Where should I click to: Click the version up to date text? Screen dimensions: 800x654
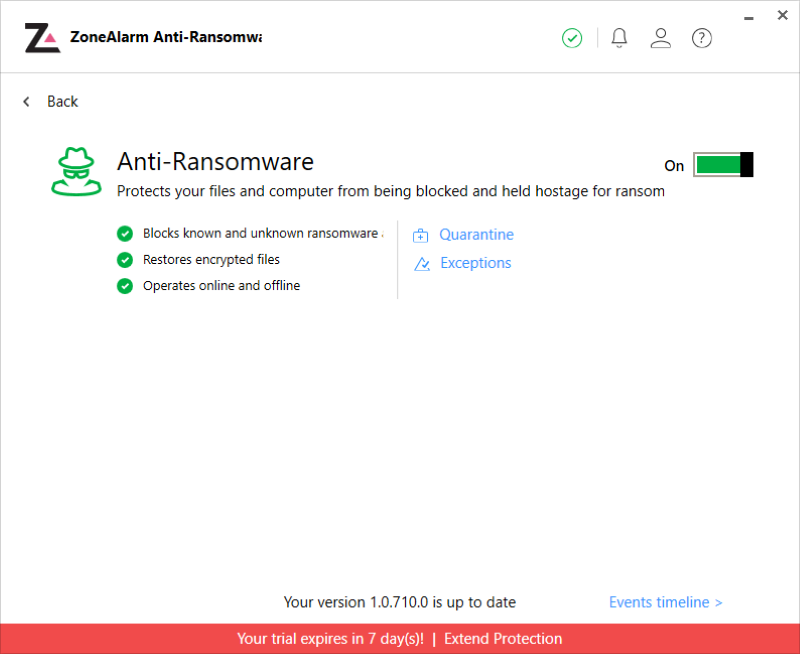[x=400, y=602]
